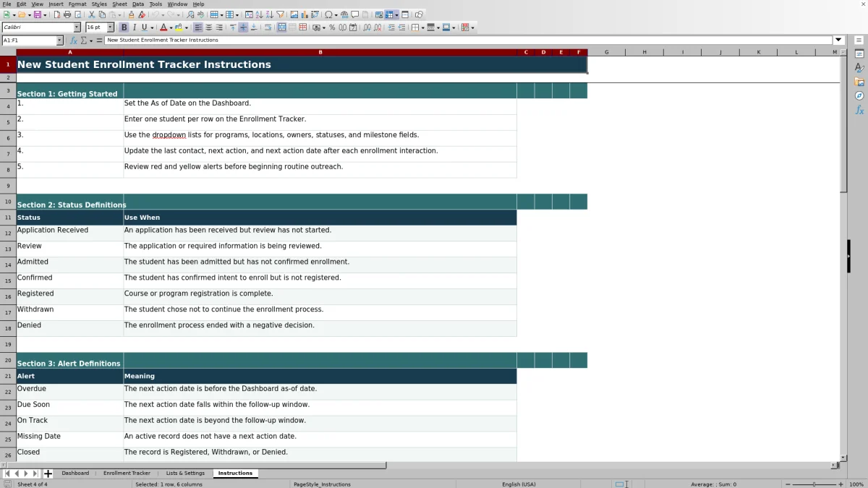This screenshot has height=488, width=868.
Task: Click the Copy icon in toolbar
Action: click(x=102, y=14)
